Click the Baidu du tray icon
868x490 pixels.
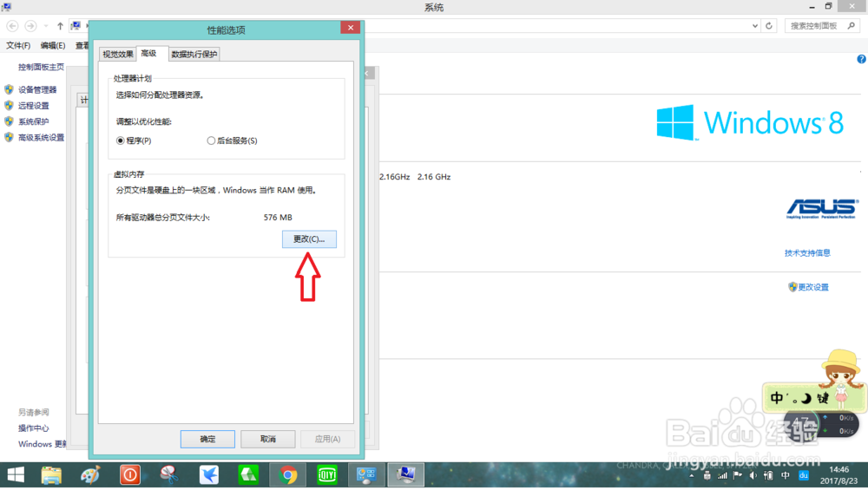[804, 475]
